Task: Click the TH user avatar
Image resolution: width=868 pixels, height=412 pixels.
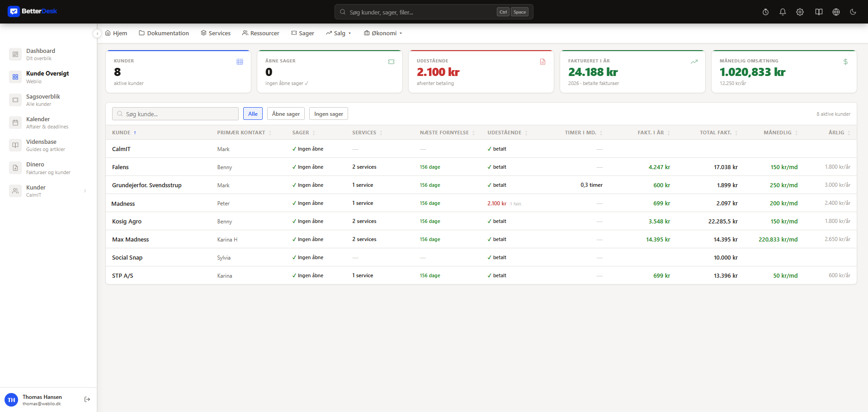Action: [11, 400]
